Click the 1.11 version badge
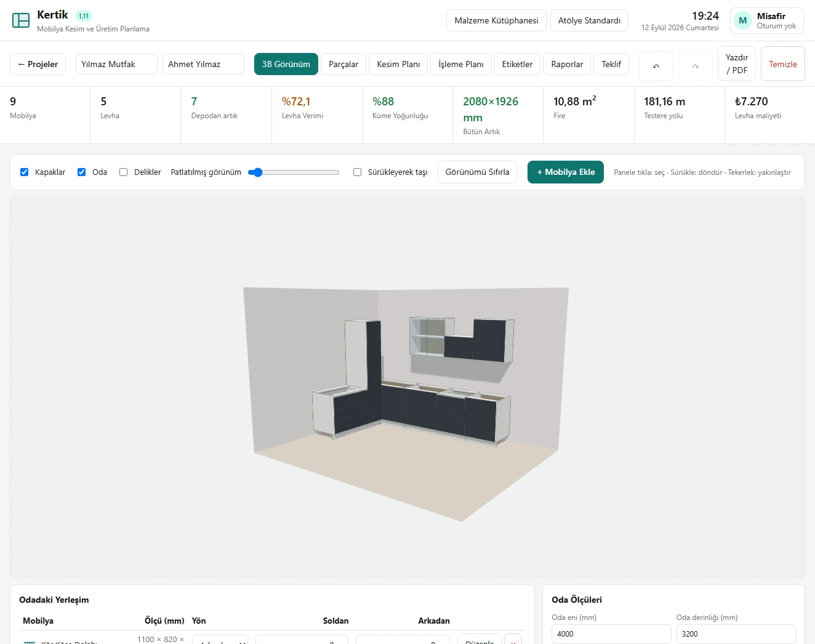The width and height of the screenshot is (815, 644). tap(84, 16)
